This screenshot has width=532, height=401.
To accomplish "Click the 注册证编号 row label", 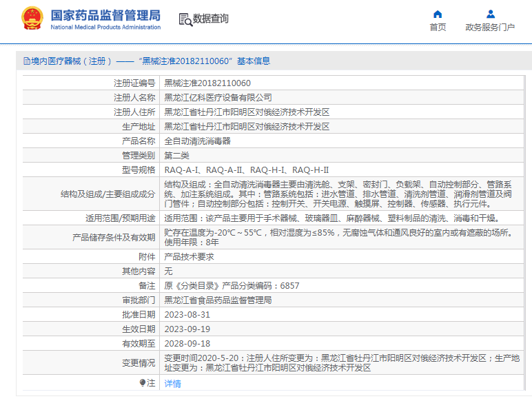I will (x=134, y=83).
